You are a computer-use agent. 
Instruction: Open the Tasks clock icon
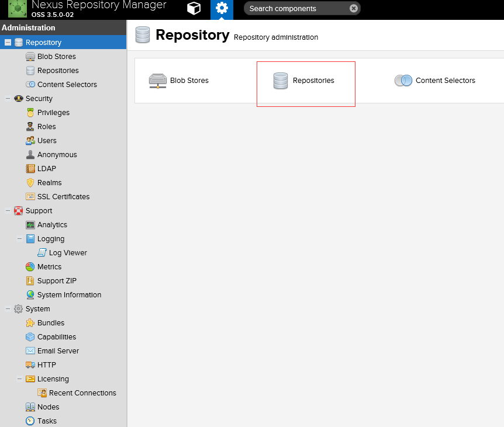pyautogui.click(x=30, y=421)
